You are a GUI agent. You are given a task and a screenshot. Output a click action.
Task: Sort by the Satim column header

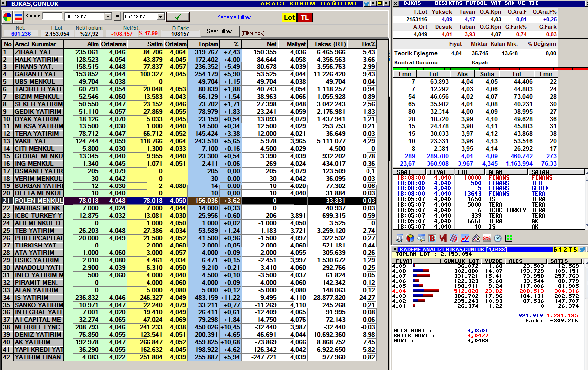click(146, 44)
